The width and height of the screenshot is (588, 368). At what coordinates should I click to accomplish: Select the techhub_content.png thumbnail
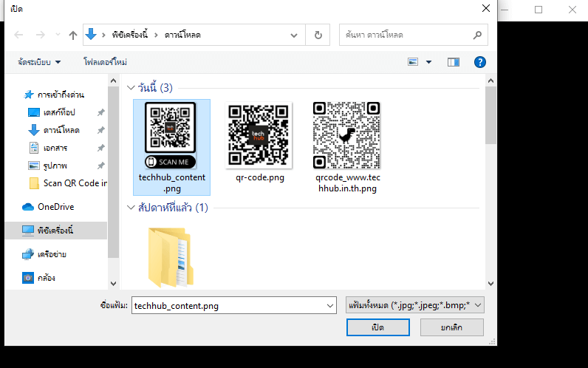[x=170, y=135]
